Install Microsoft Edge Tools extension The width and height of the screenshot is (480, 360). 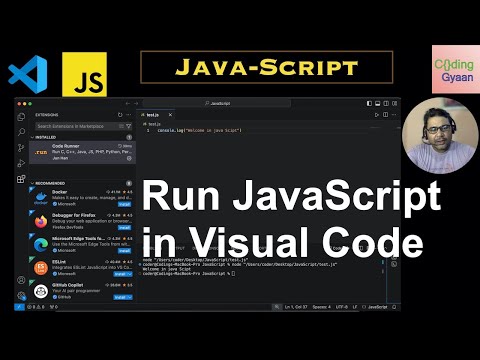[124, 251]
